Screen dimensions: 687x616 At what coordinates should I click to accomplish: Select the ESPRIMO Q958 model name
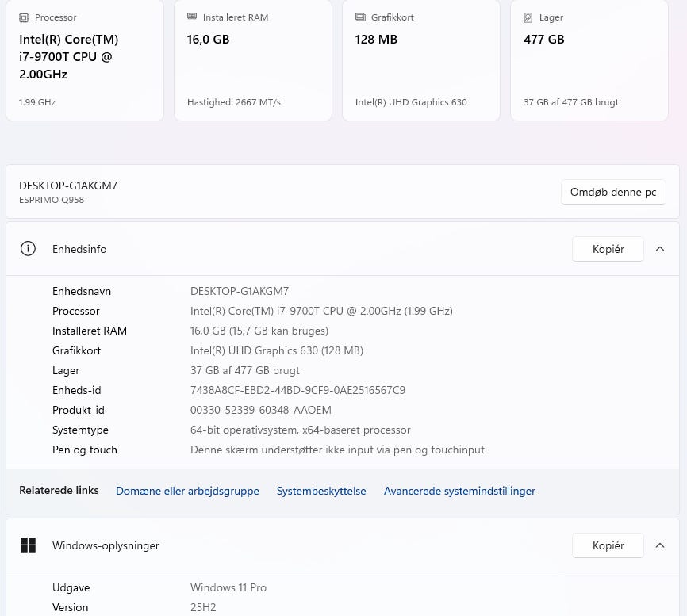click(52, 200)
